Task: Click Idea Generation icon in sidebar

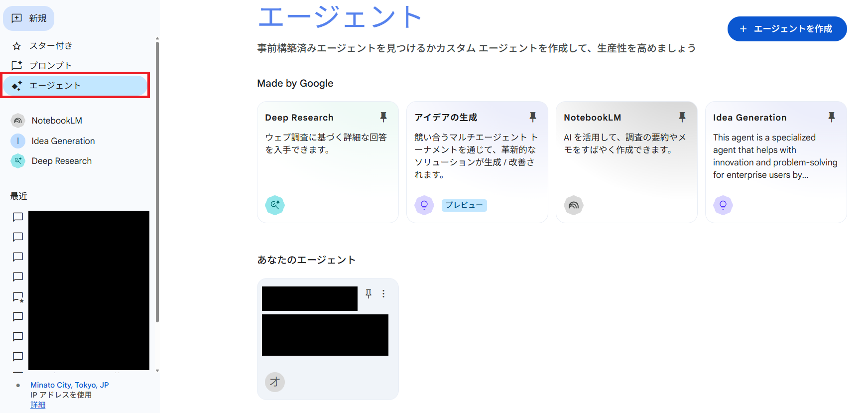Action: (18, 141)
